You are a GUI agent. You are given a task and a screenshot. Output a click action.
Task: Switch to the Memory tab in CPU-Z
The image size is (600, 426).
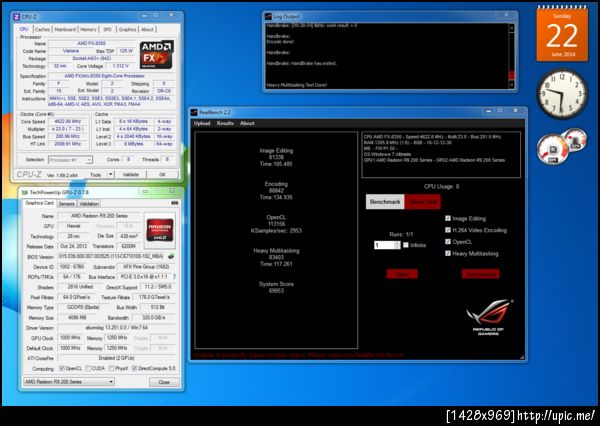coord(88,29)
